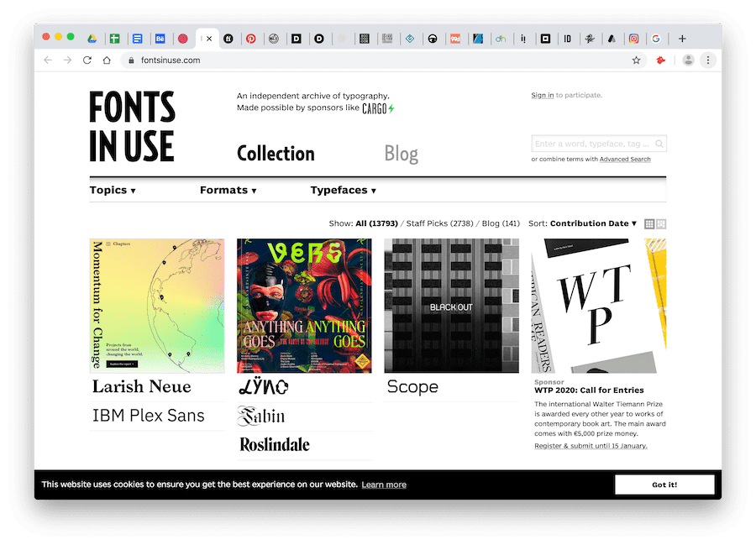Dismiss cookie banner with Got it!

pyautogui.click(x=664, y=485)
